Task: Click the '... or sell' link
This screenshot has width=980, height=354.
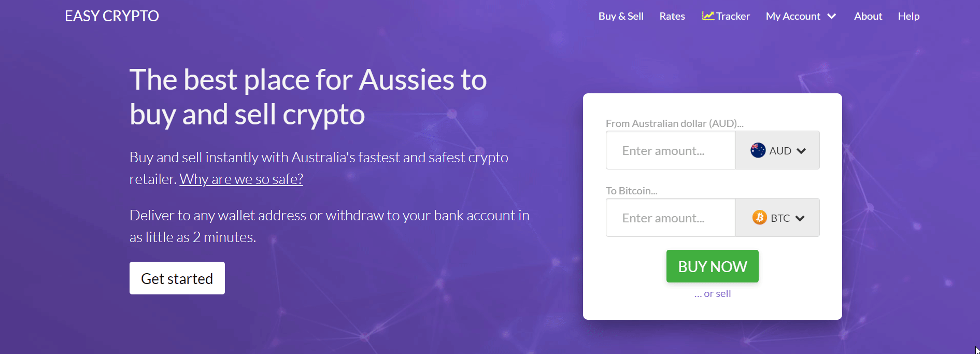Action: 712,293
